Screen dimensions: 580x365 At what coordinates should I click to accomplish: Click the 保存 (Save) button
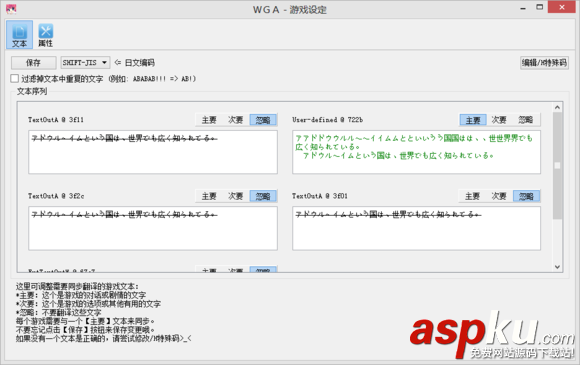pos(33,62)
